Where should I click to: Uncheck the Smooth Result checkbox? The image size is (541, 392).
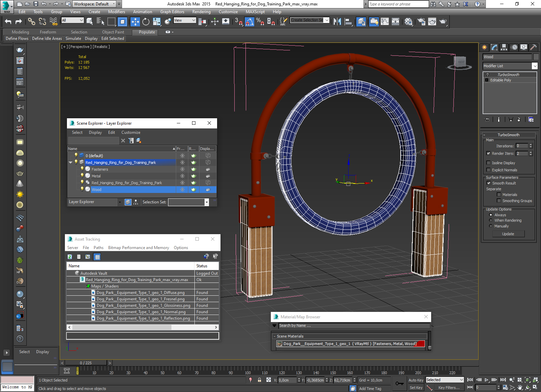click(x=489, y=183)
